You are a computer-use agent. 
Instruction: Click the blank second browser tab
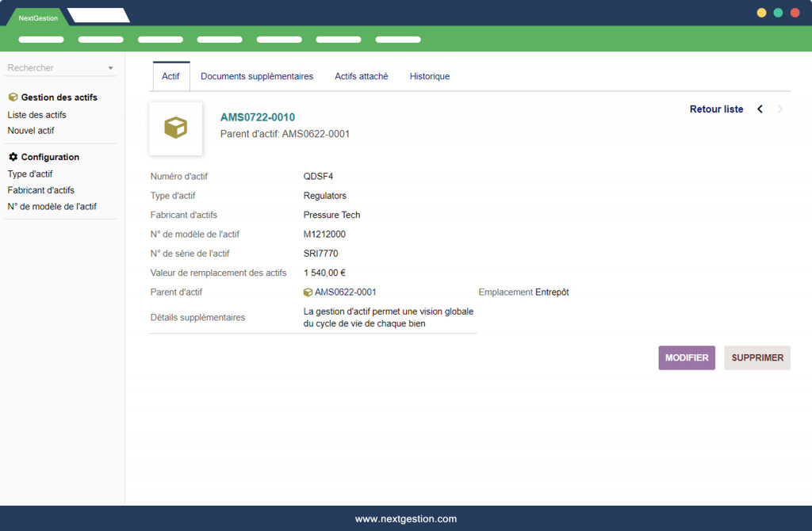point(99,16)
